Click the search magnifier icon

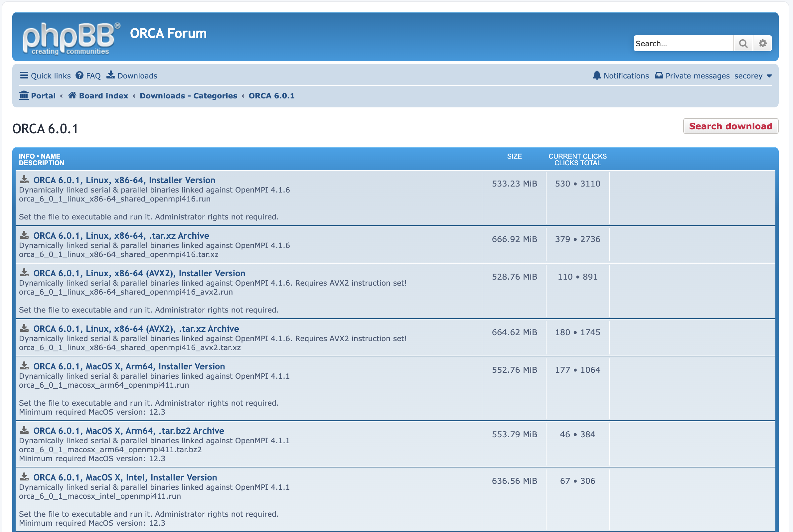pyautogui.click(x=743, y=44)
